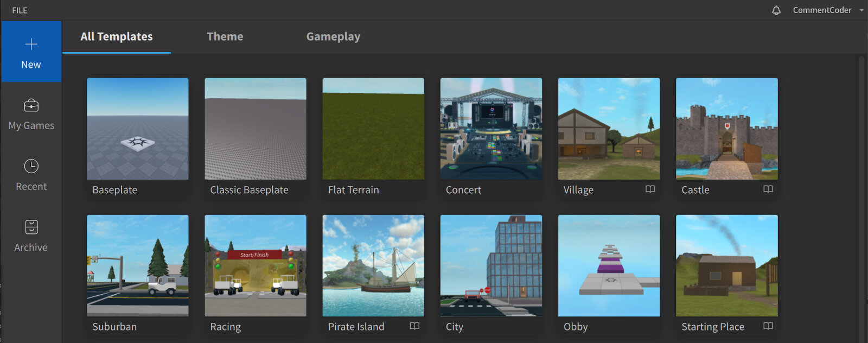
Task: Click the book icon beside Castle
Action: point(768,189)
